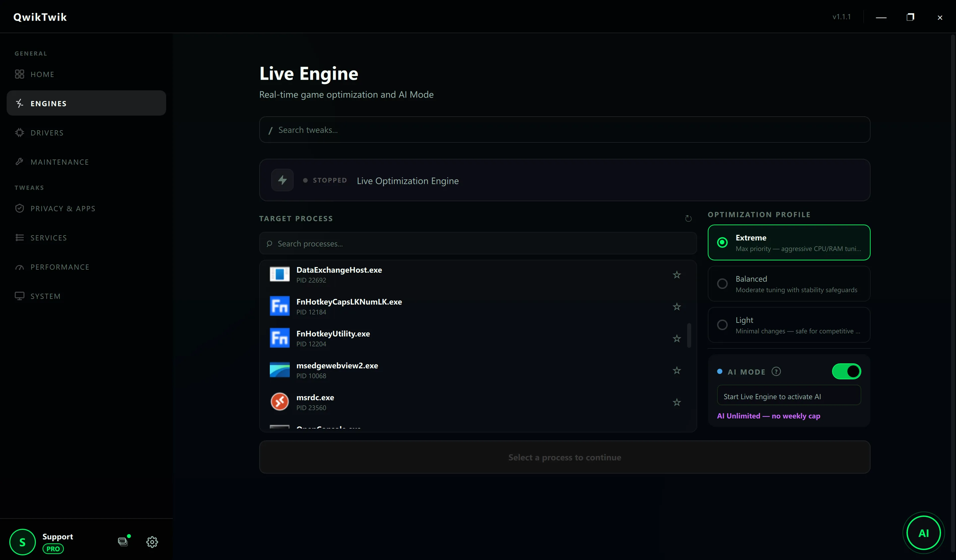Open the messages icon with notification dot
The width and height of the screenshot is (956, 560).
tap(123, 541)
